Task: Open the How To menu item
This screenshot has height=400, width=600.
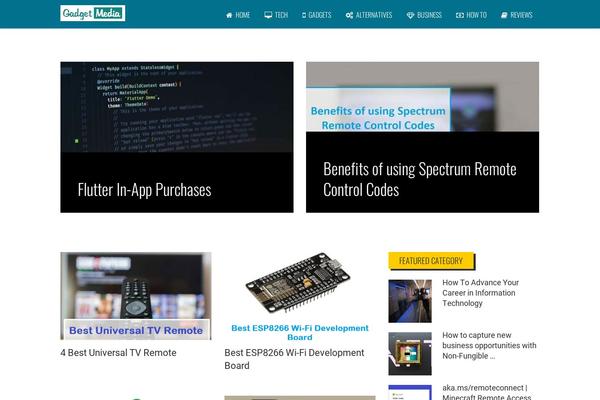Action: click(x=471, y=15)
